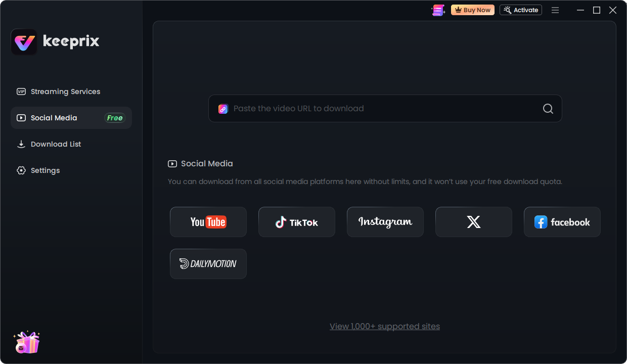
Task: Open the hamburger menu in title bar
Action: (555, 10)
